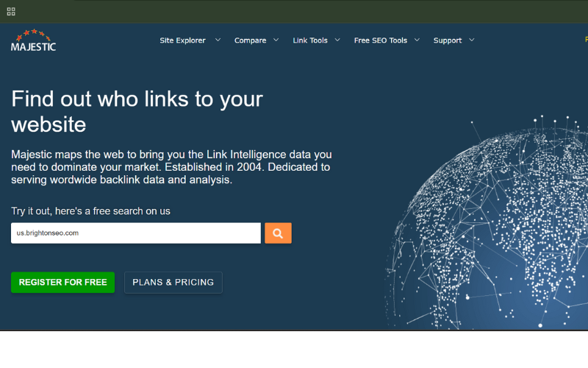
Task: Expand the chevron beside Support
Action: point(471,40)
